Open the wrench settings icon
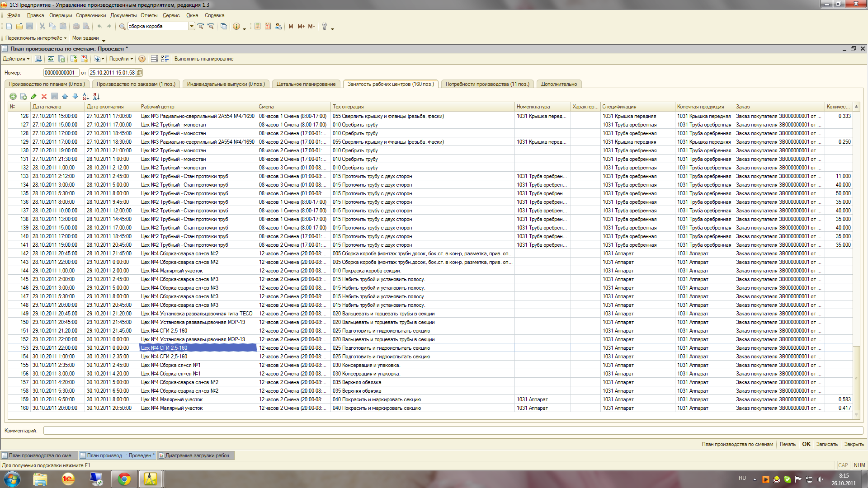The height and width of the screenshot is (488, 868). [x=325, y=26]
